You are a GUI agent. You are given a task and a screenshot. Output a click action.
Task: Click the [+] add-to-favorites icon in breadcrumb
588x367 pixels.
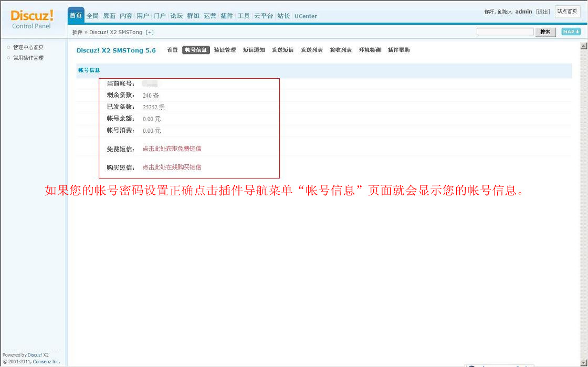tap(150, 32)
